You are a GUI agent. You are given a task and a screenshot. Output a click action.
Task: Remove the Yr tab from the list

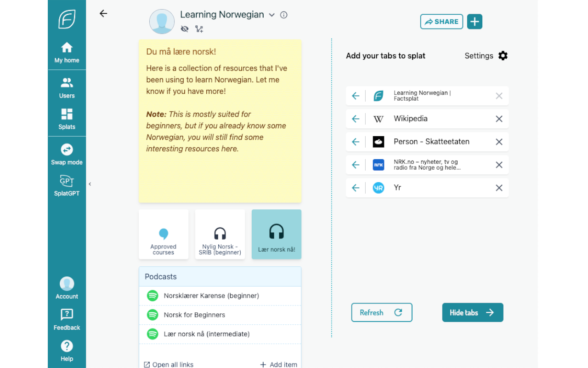point(499,188)
